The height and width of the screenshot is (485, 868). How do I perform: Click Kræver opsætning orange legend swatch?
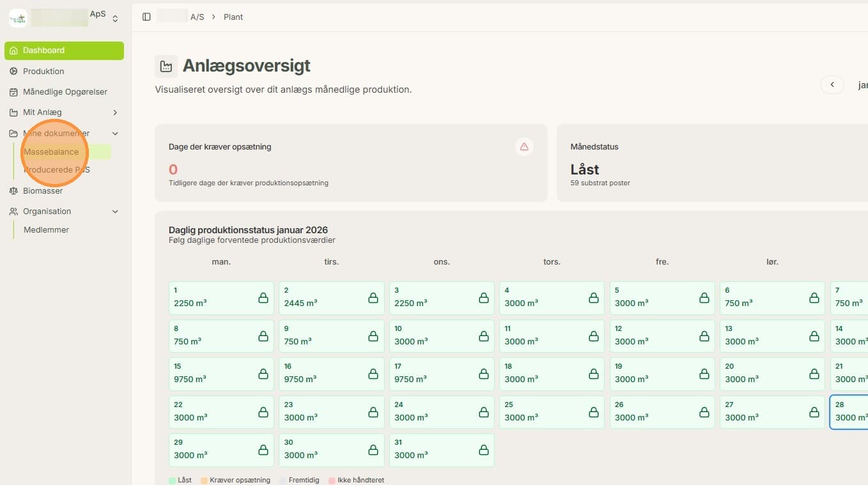pos(204,481)
